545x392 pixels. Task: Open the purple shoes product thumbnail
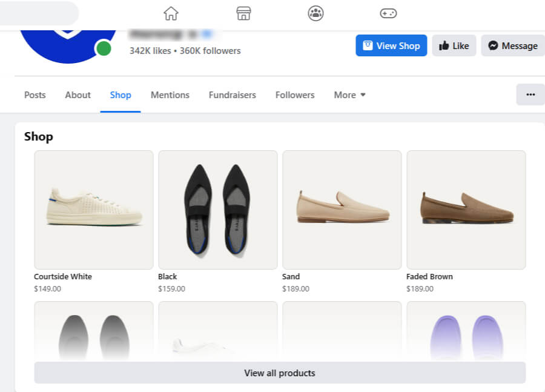tap(466, 331)
